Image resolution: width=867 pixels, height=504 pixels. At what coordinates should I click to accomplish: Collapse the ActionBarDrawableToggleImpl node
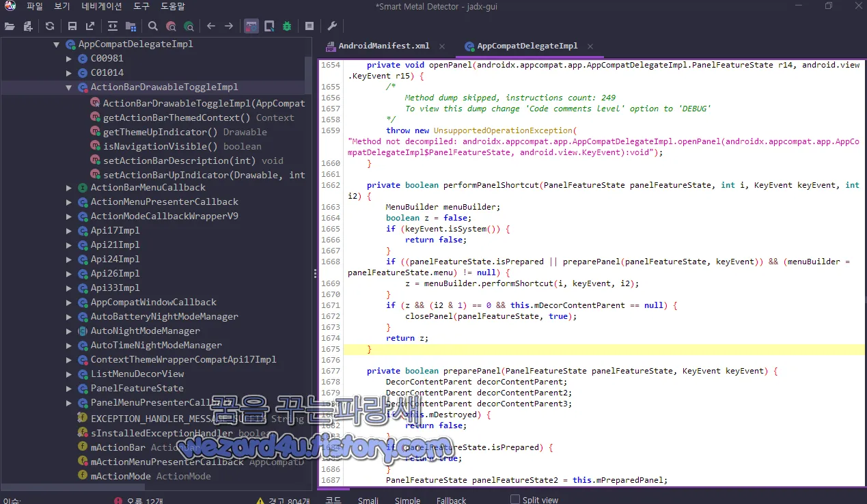(68, 87)
